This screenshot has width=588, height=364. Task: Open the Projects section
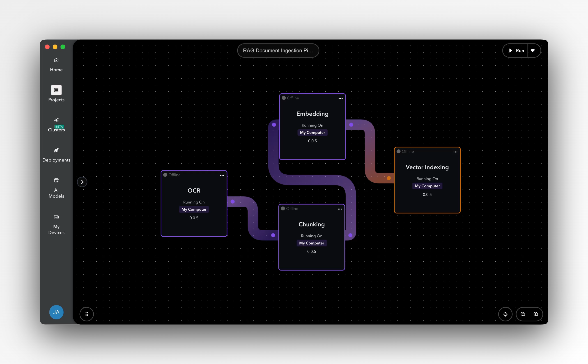pyautogui.click(x=56, y=94)
